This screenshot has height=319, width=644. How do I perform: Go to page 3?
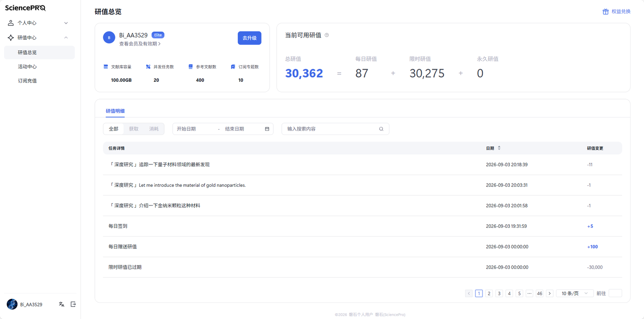pos(499,294)
